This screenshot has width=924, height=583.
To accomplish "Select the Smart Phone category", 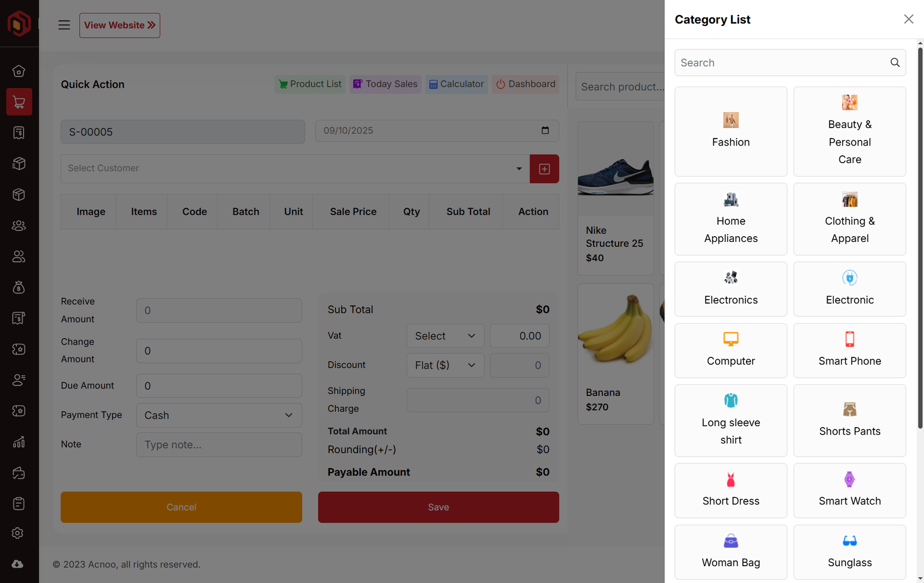I will [x=850, y=350].
